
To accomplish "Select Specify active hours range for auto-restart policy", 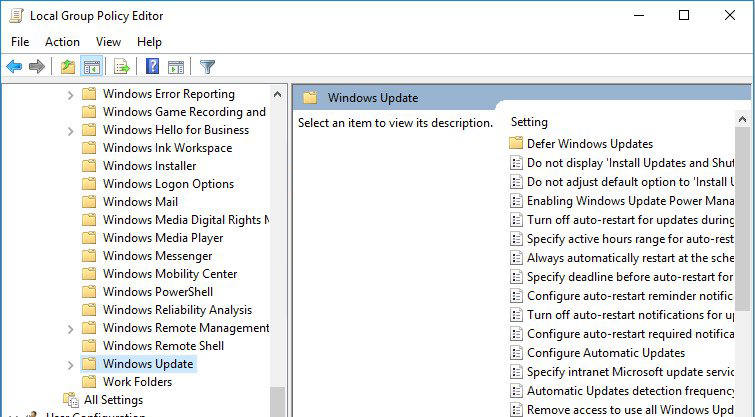I will [x=630, y=239].
